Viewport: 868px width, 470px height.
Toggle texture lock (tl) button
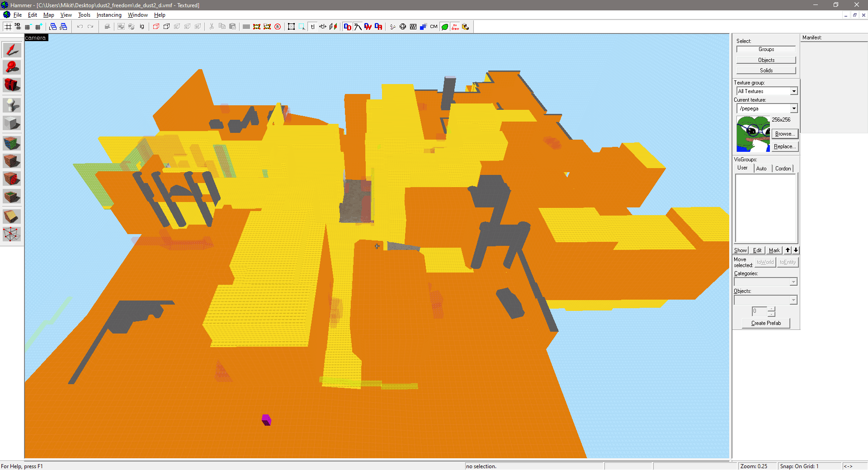click(x=312, y=27)
